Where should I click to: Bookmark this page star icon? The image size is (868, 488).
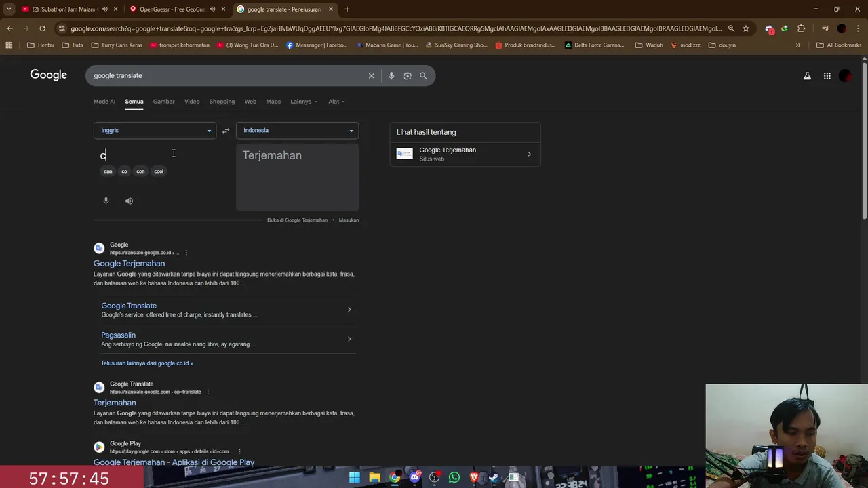[x=746, y=28]
